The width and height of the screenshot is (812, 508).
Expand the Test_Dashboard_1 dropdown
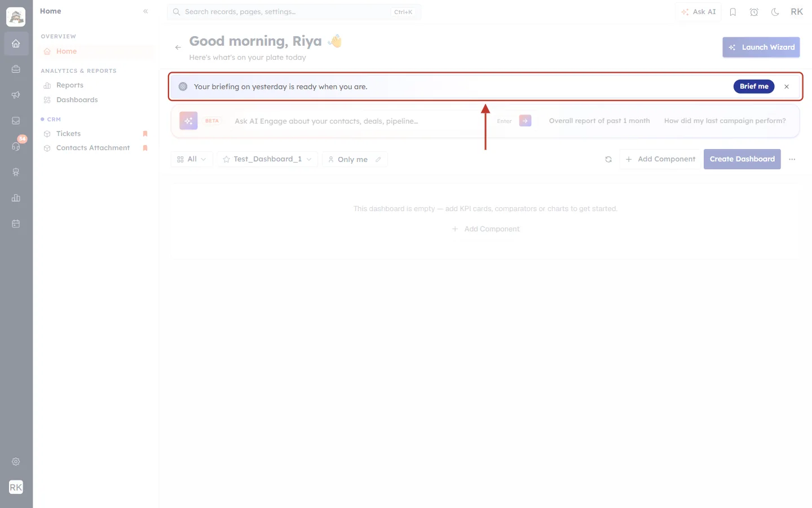[x=267, y=159]
